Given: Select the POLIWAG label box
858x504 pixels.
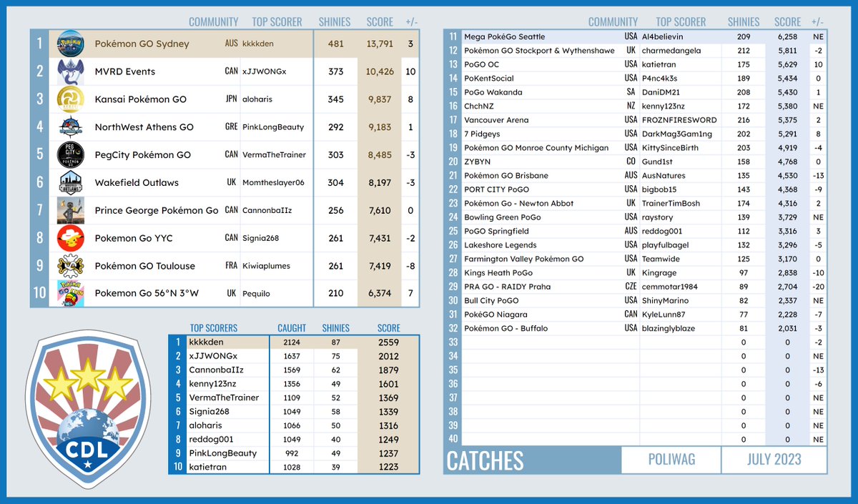Looking at the screenshot, I should (670, 459).
